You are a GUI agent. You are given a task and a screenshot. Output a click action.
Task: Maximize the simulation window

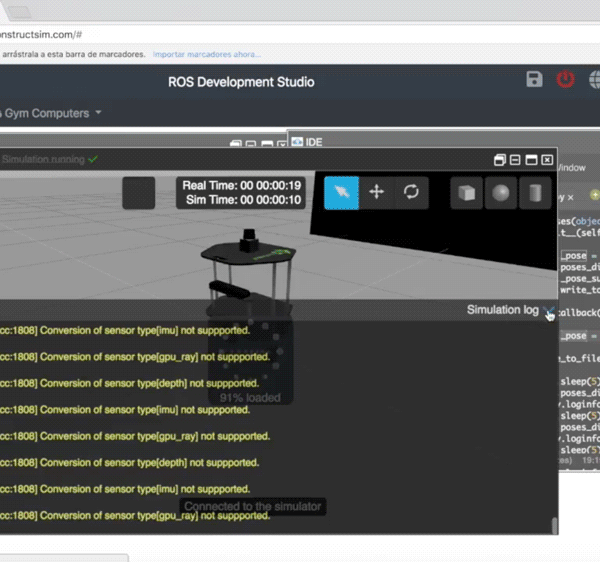point(531,160)
